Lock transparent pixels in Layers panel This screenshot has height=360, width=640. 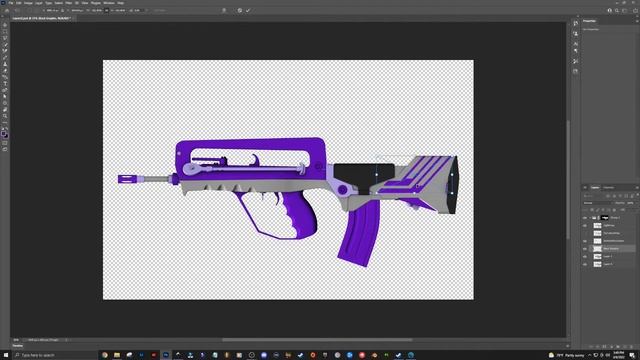(592, 210)
